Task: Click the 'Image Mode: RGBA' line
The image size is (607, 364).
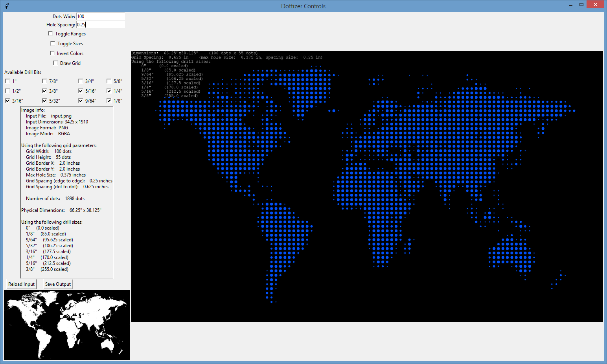Action: tap(48, 134)
